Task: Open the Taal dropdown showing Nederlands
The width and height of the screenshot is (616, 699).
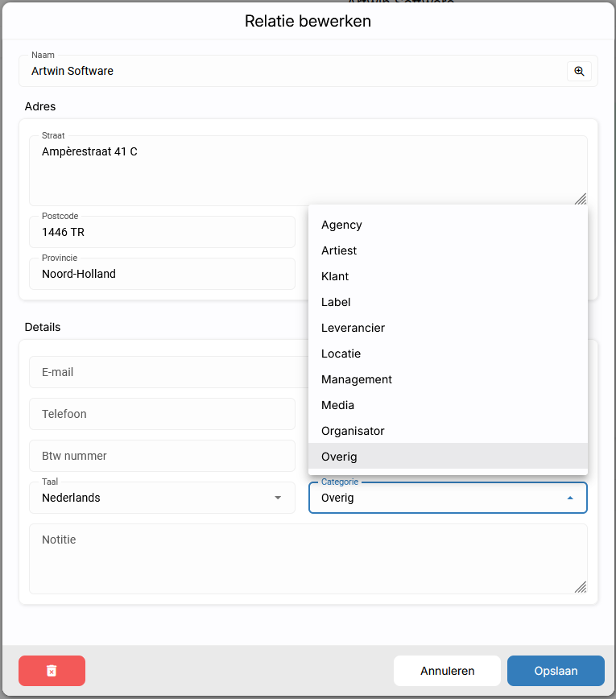Action: [162, 498]
